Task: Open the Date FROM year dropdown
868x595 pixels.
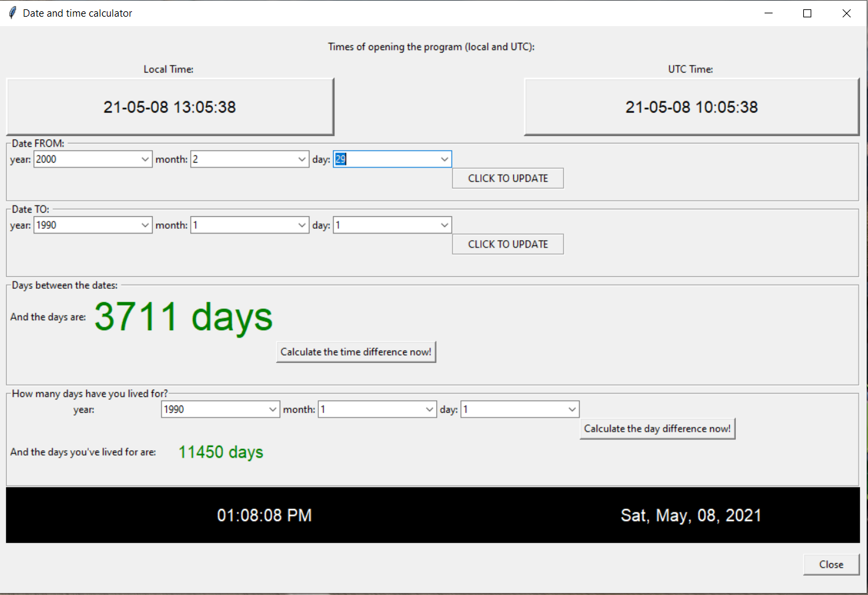Action: coord(145,159)
